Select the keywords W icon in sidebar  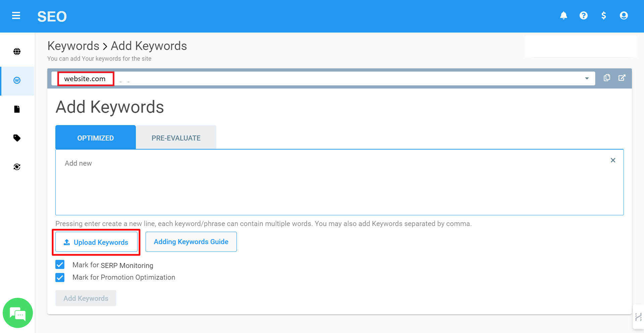pyautogui.click(x=17, y=80)
